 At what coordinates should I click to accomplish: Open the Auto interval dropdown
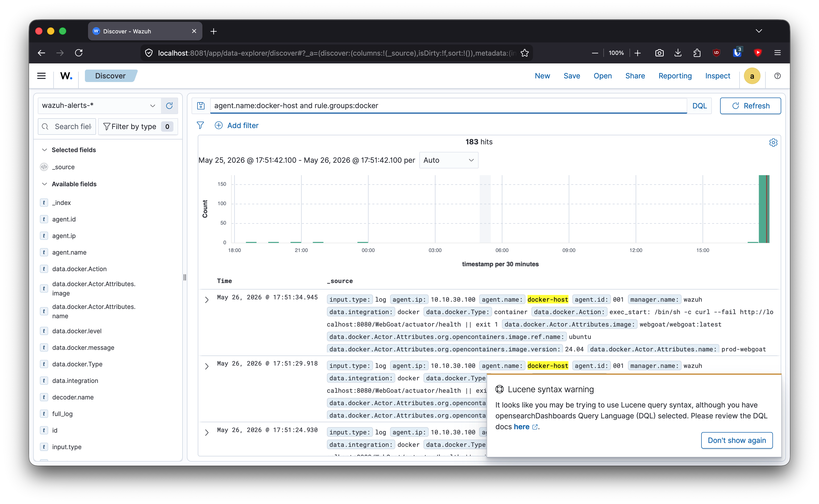pyautogui.click(x=449, y=160)
